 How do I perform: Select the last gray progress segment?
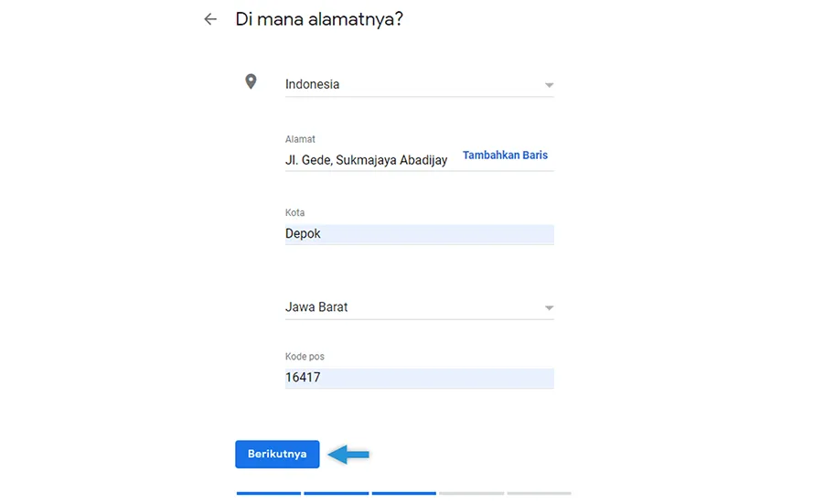click(540, 493)
